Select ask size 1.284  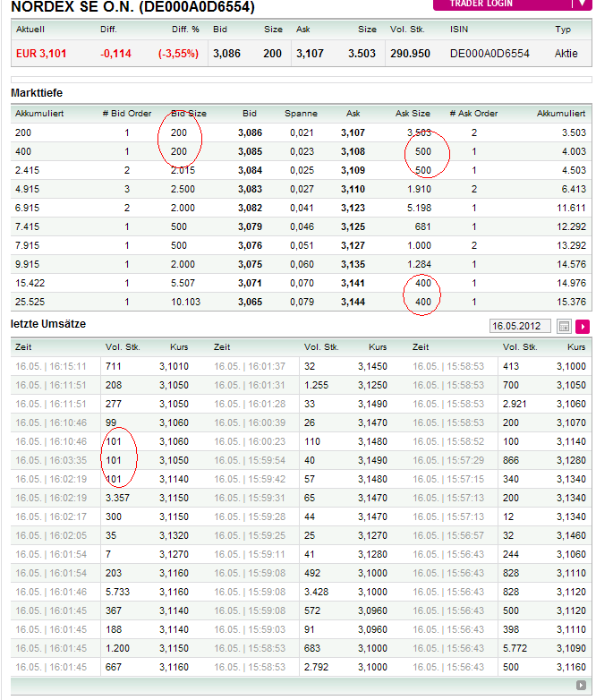(x=419, y=264)
